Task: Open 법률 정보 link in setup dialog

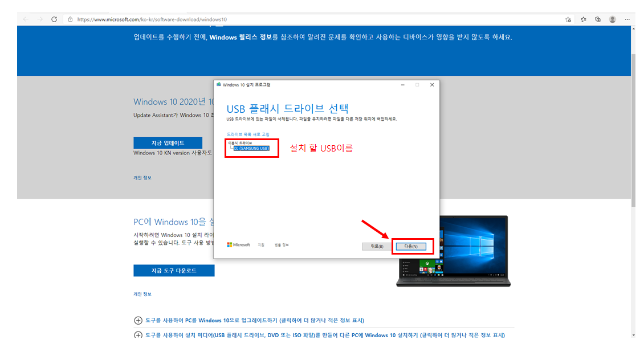Action: coord(282,244)
